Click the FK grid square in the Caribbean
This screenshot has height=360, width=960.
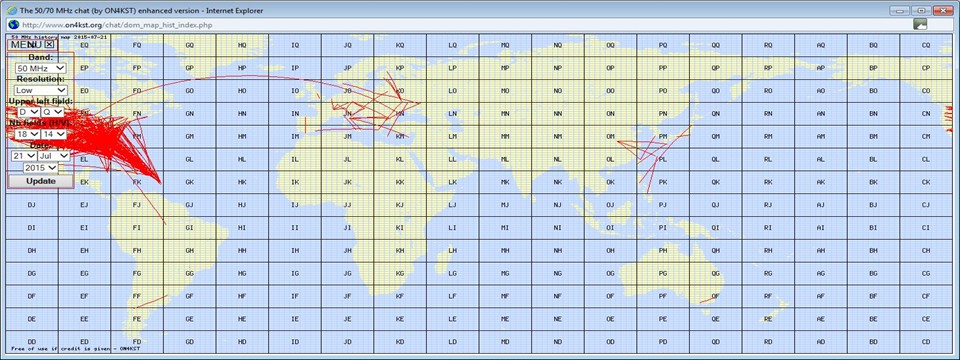coord(137,182)
